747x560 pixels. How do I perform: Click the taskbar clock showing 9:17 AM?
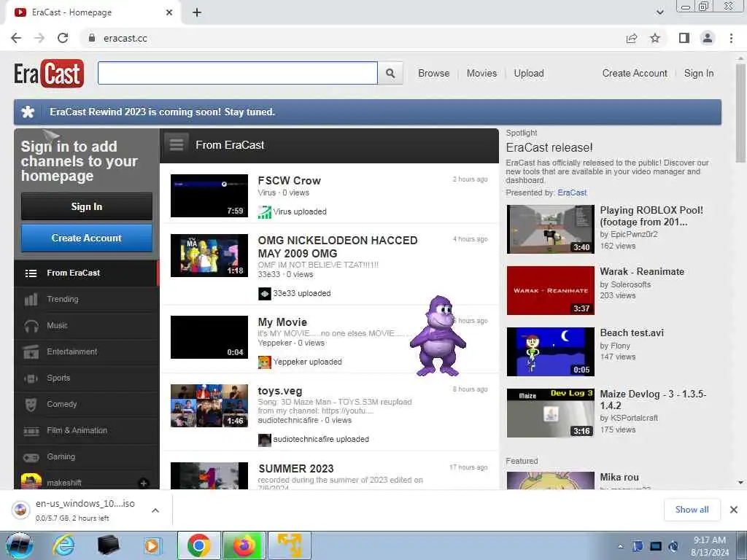pos(709,546)
